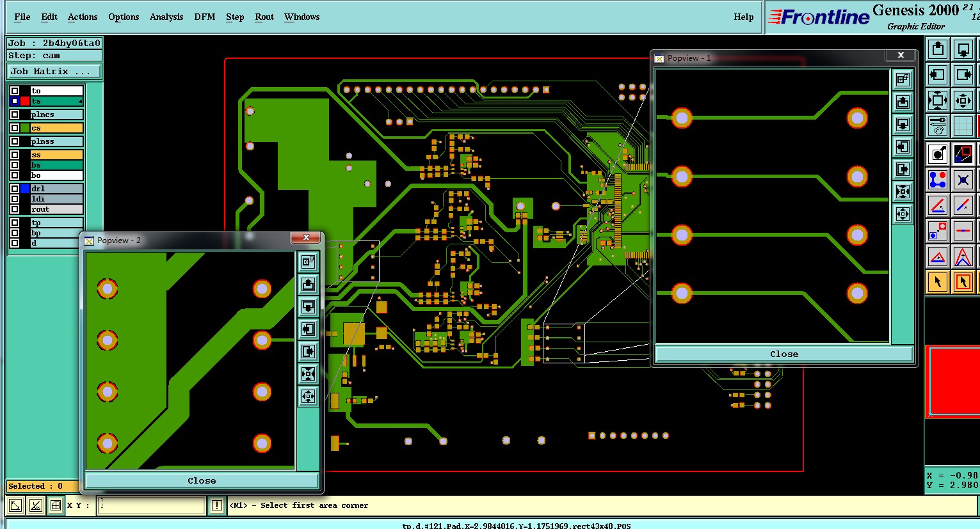Click the pan-down icon in Popview 1
Image resolution: width=980 pixels, height=529 pixels.
coord(903,124)
